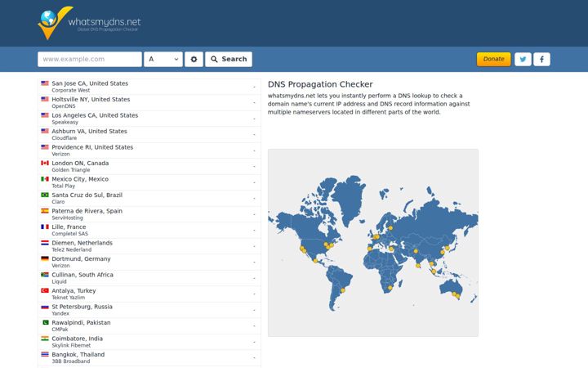Image resolution: width=588 pixels, height=368 pixels.
Task: Click the US flag beside Ashburn VA
Action: click(45, 131)
